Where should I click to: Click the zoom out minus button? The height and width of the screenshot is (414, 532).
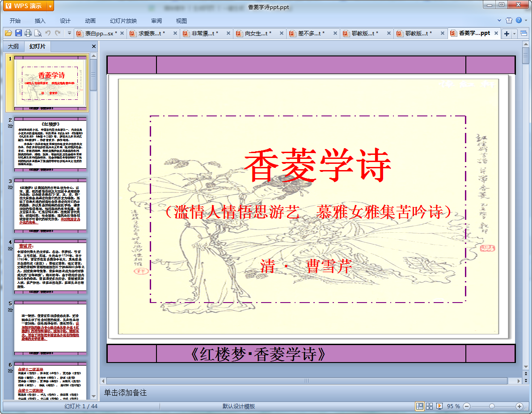pos(467,406)
